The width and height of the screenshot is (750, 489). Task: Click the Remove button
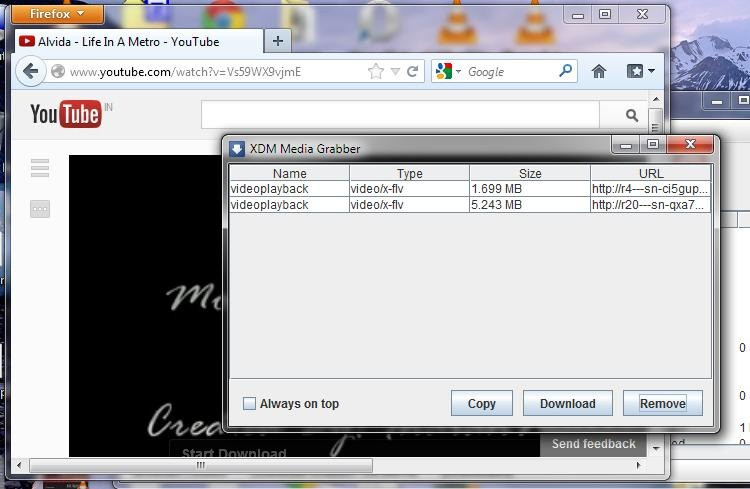pos(663,403)
